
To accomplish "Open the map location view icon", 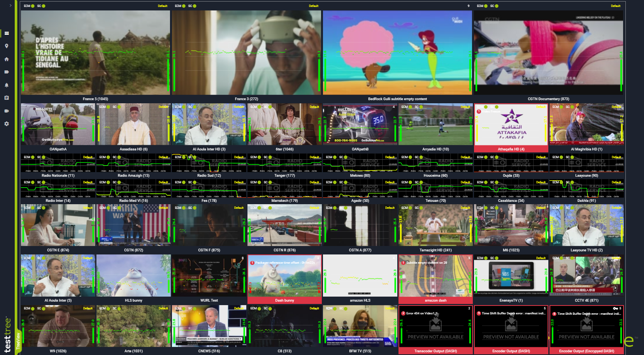I will point(7,46).
